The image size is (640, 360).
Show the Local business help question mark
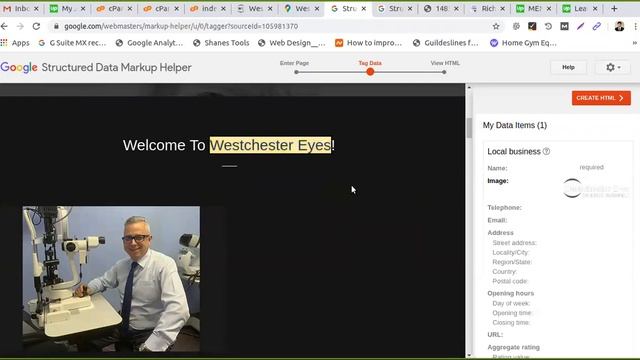[546, 151]
